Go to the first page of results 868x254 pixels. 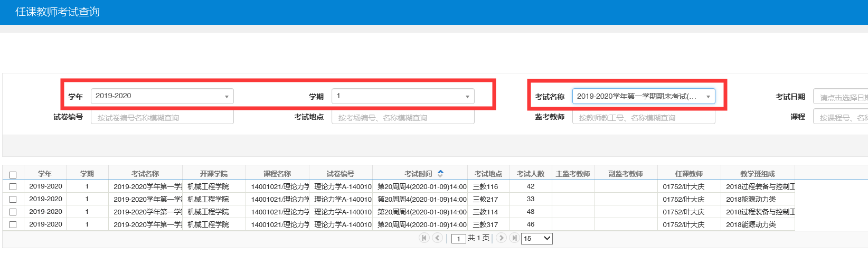[x=424, y=238]
